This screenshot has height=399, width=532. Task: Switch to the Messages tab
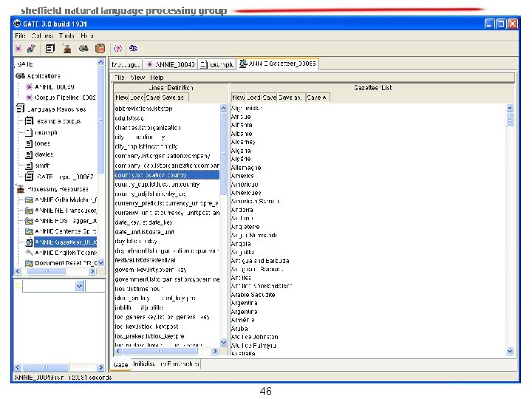pos(126,64)
